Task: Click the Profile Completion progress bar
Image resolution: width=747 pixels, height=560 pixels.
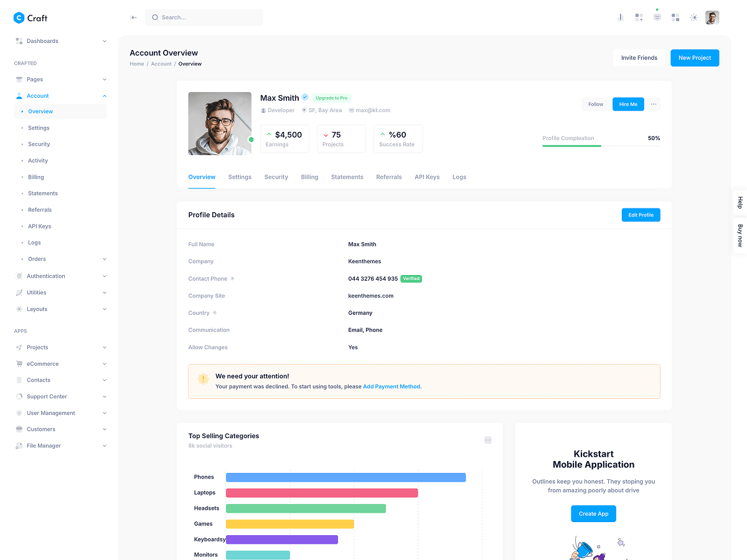Action: (601, 146)
